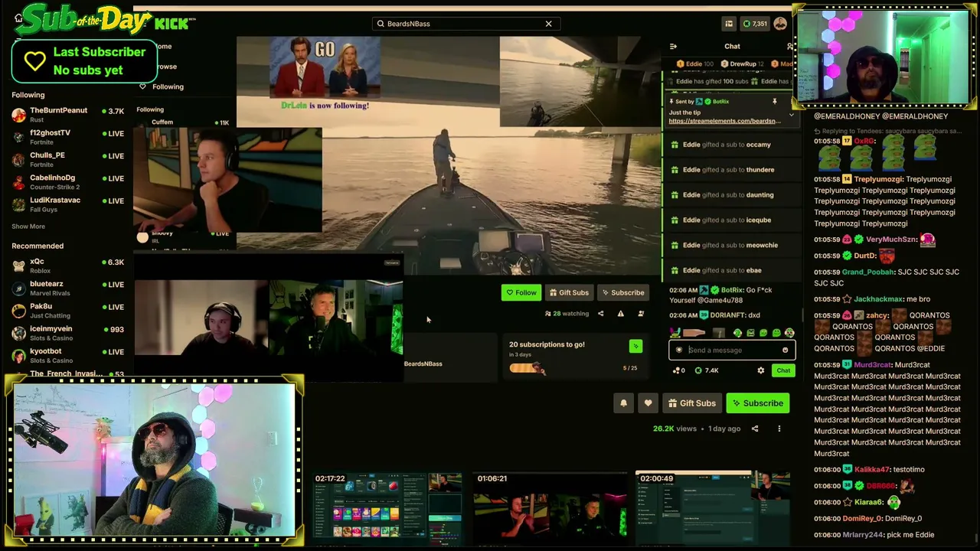The height and width of the screenshot is (551, 980).
Task: Open the drops inventory icon in top bar
Action: tap(729, 24)
